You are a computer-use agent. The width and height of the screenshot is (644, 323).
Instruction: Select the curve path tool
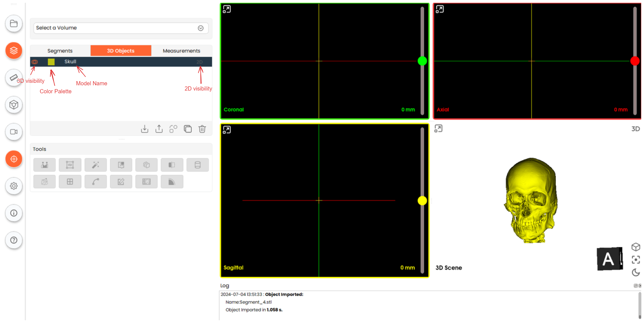click(95, 182)
